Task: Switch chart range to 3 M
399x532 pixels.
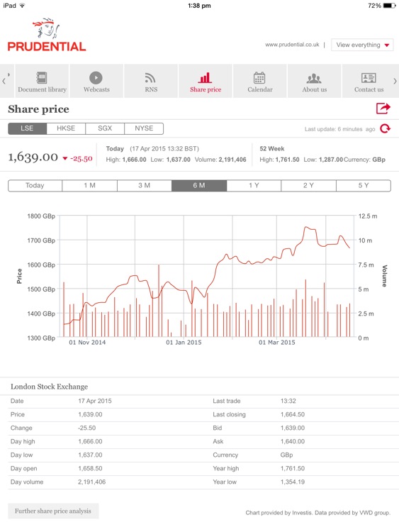Action: click(x=145, y=186)
